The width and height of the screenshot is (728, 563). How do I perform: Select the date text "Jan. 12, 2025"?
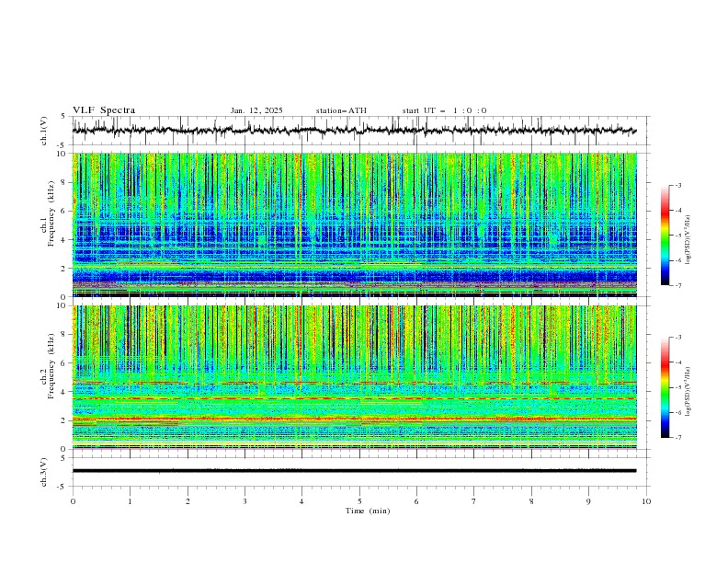pos(256,110)
